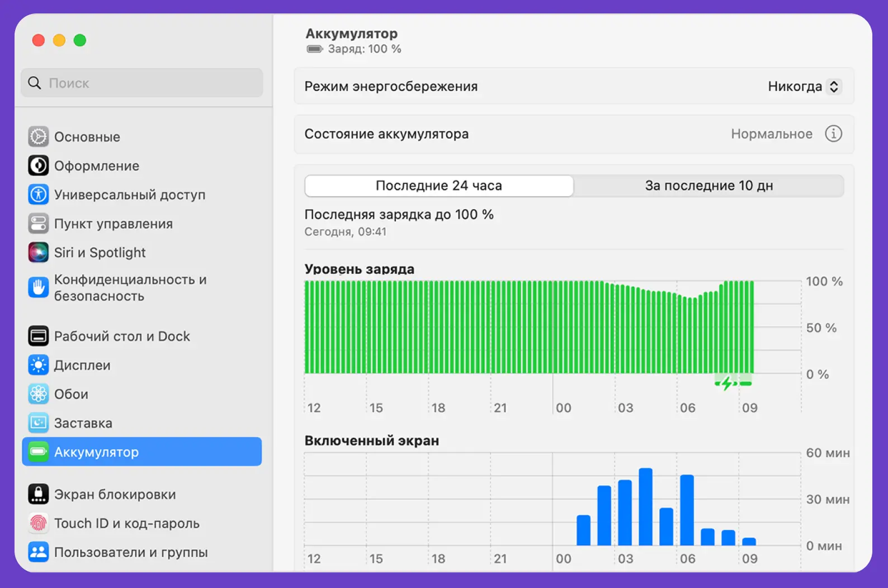The height and width of the screenshot is (588, 888).
Task: Click the 100 % axis label
Action: 824,281
